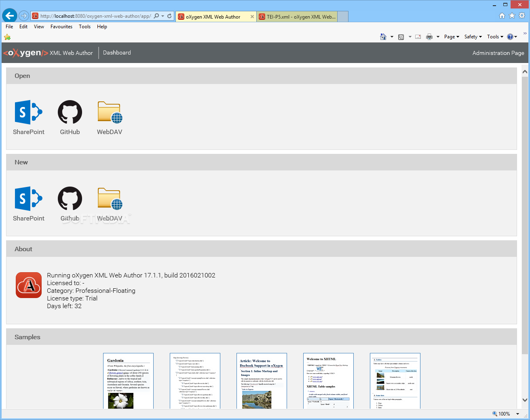Click the Add to favourites bar star icon

click(7, 37)
